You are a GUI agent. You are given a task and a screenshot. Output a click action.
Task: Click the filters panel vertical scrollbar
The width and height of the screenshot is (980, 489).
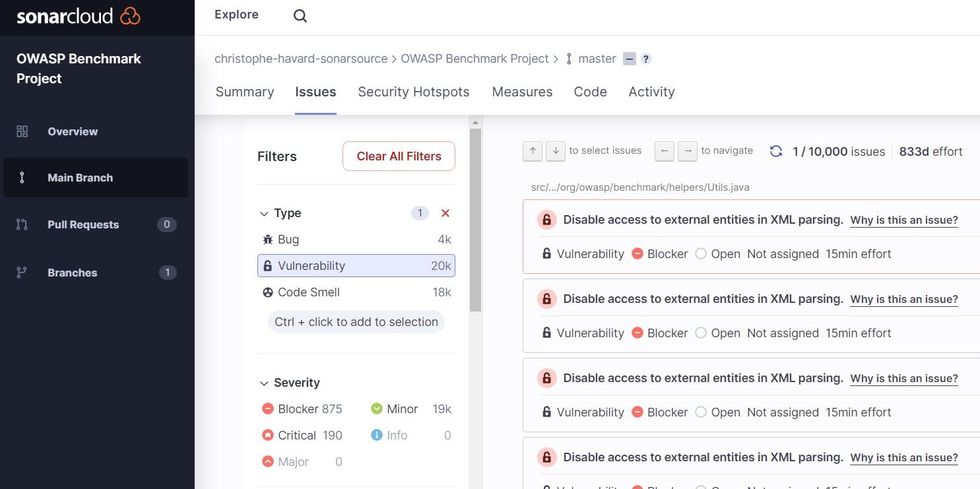pos(475,218)
